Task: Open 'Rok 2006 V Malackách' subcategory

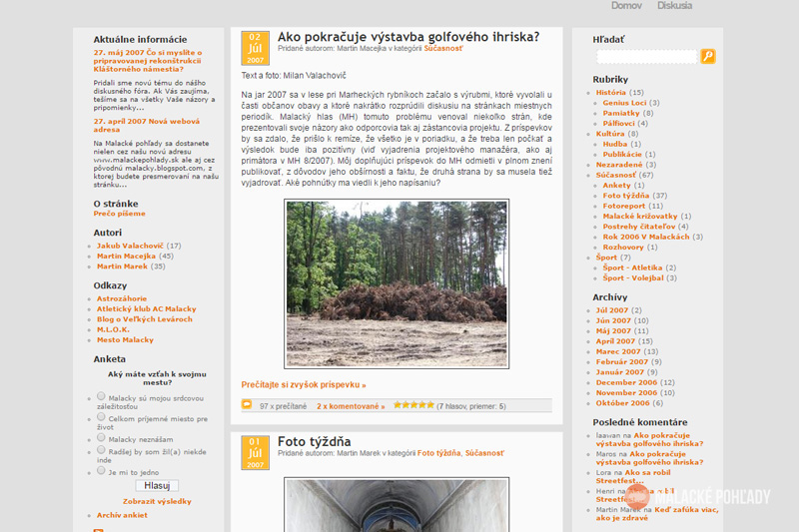Action: click(646, 237)
